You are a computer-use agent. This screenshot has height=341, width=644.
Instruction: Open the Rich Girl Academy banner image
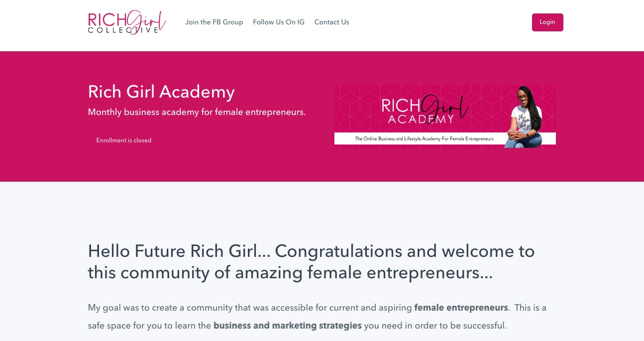pyautogui.click(x=445, y=115)
